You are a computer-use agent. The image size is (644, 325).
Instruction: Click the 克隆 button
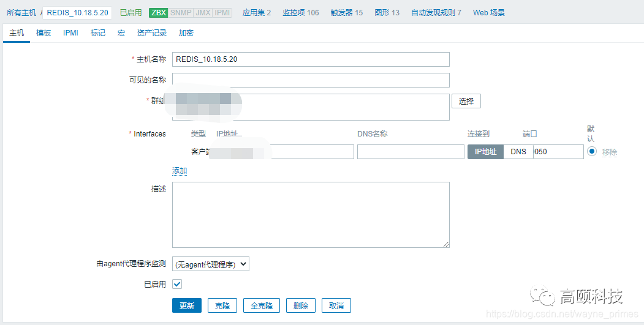tap(222, 305)
